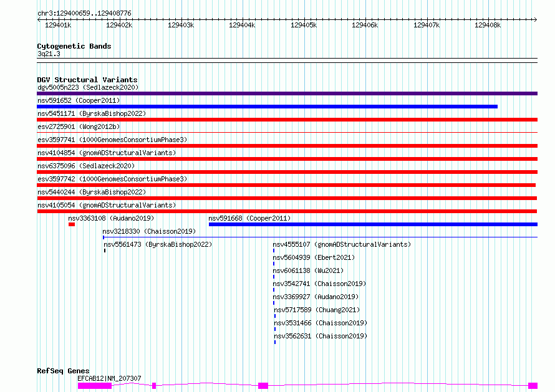Viewport: 555px width, 392px height.
Task: Click nsv6061138 (Wu2021) variant label
Action: 308,270
